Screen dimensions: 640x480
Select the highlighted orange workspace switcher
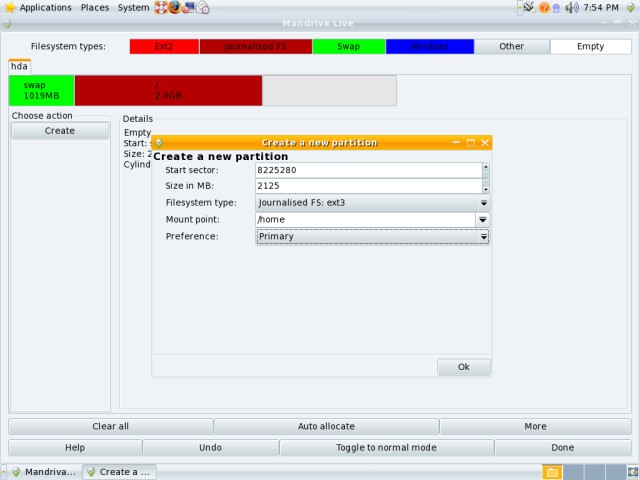point(552,472)
